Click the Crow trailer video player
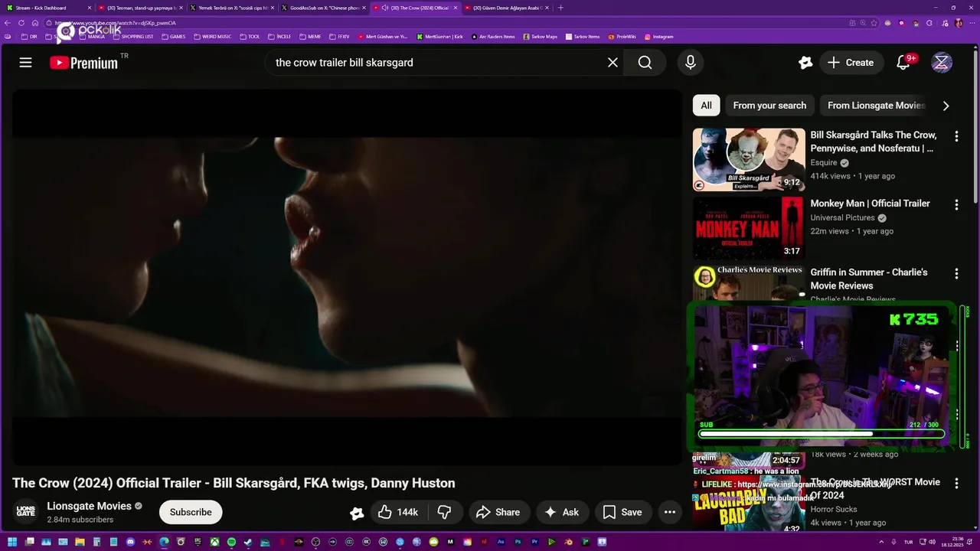 (347, 277)
